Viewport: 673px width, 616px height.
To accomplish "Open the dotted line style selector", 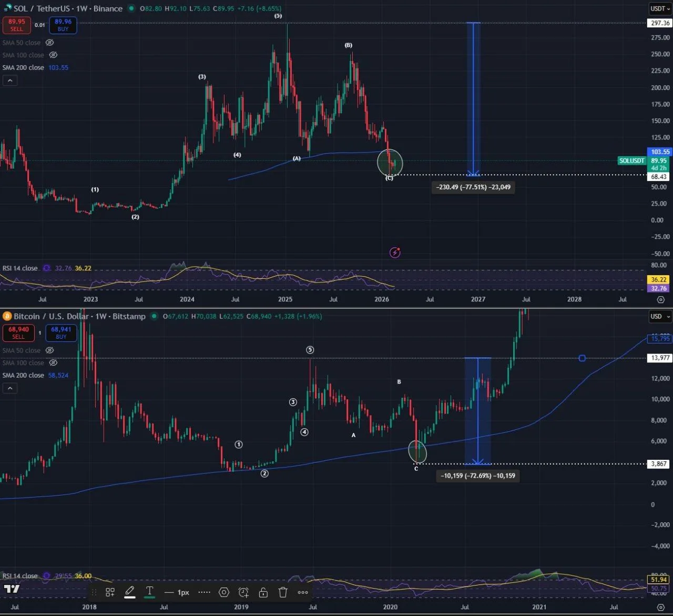I will 204,592.
